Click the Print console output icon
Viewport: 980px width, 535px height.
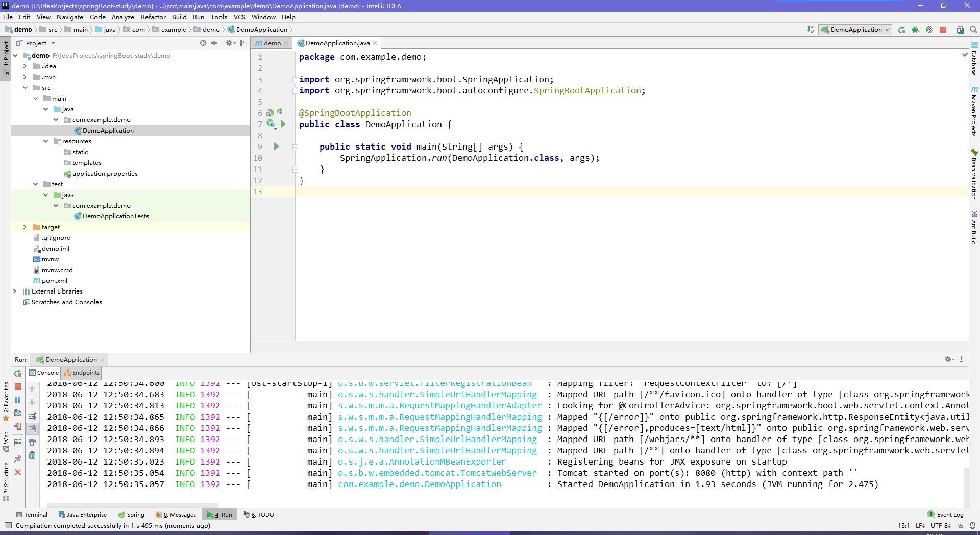[x=32, y=442]
